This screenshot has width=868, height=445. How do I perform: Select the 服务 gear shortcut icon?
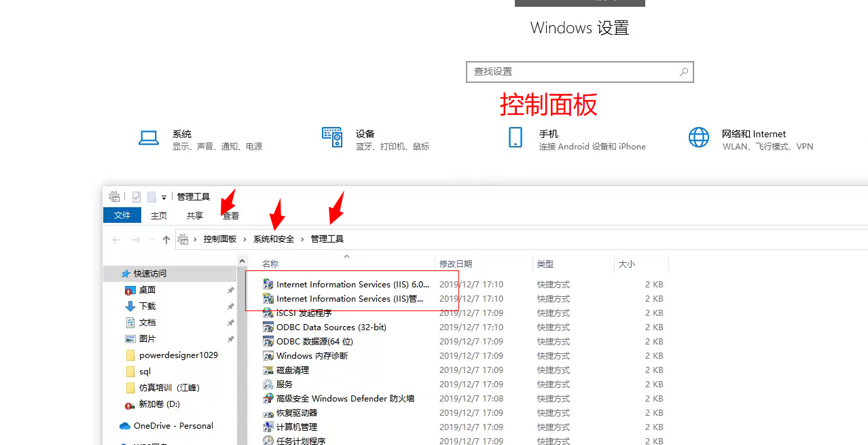click(268, 384)
